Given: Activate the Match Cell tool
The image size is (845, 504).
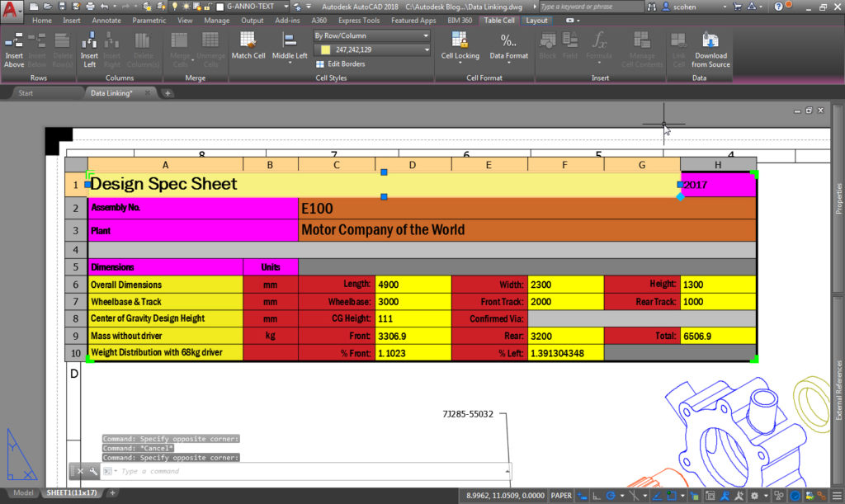Looking at the screenshot, I should [247, 45].
